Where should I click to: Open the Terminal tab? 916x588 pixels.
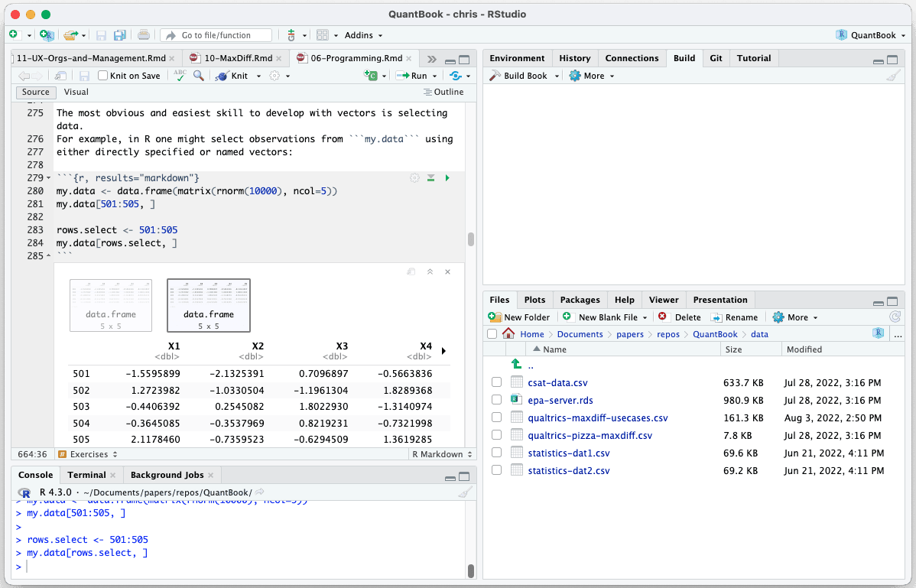[x=86, y=475]
